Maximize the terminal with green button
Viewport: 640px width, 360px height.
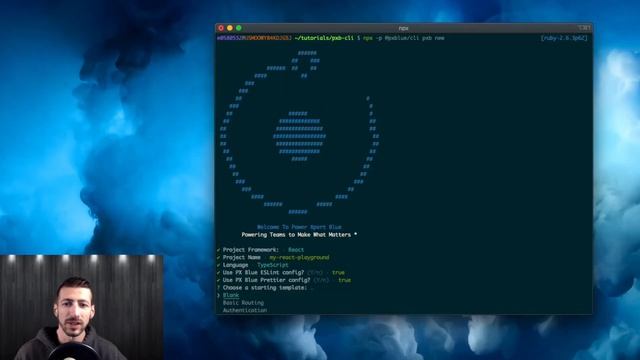coord(239,28)
